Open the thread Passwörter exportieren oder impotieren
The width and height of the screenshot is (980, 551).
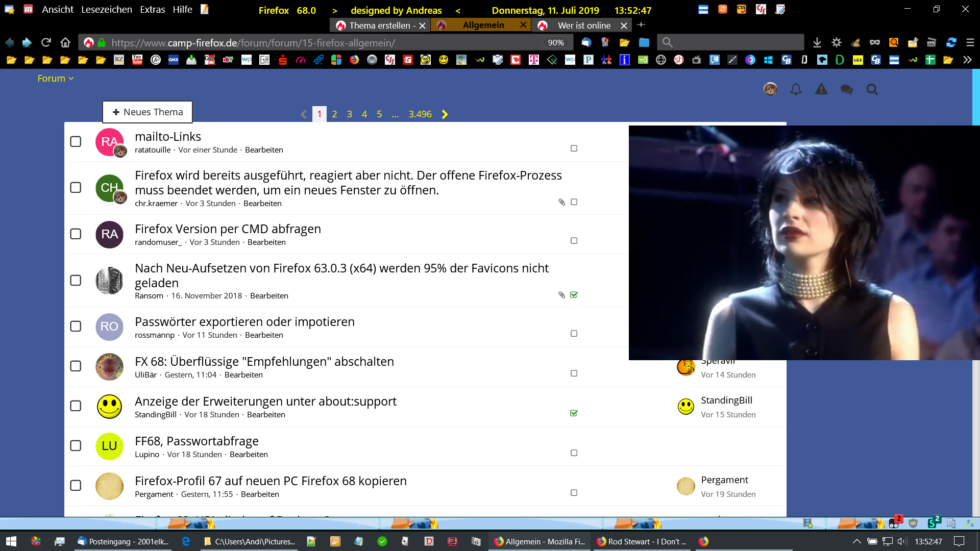pyautogui.click(x=244, y=322)
